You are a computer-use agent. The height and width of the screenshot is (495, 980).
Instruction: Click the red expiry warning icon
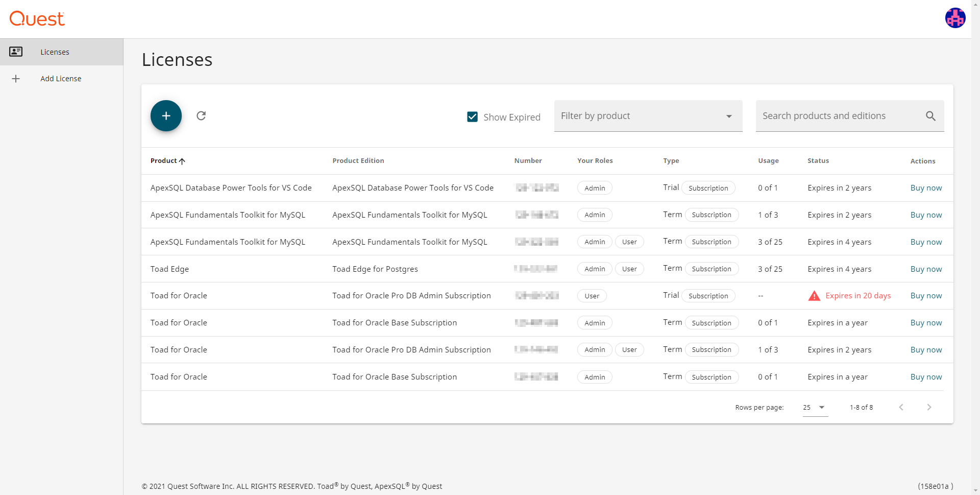coord(814,296)
